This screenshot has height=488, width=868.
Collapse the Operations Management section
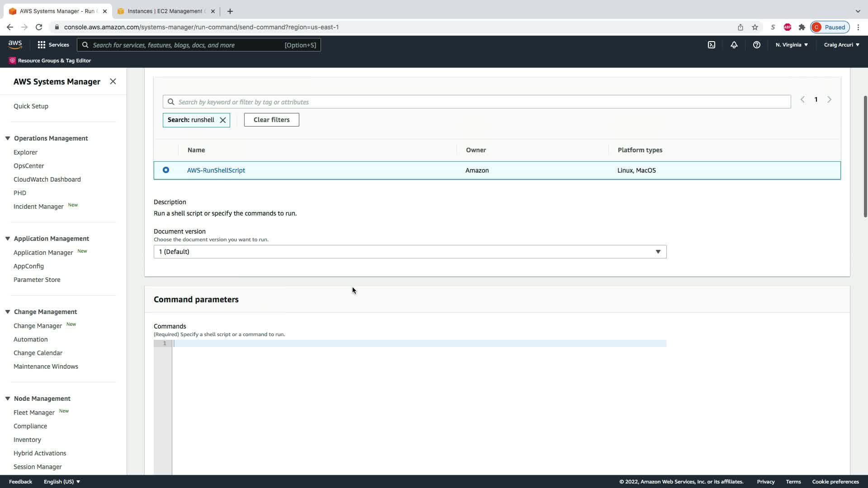point(8,138)
